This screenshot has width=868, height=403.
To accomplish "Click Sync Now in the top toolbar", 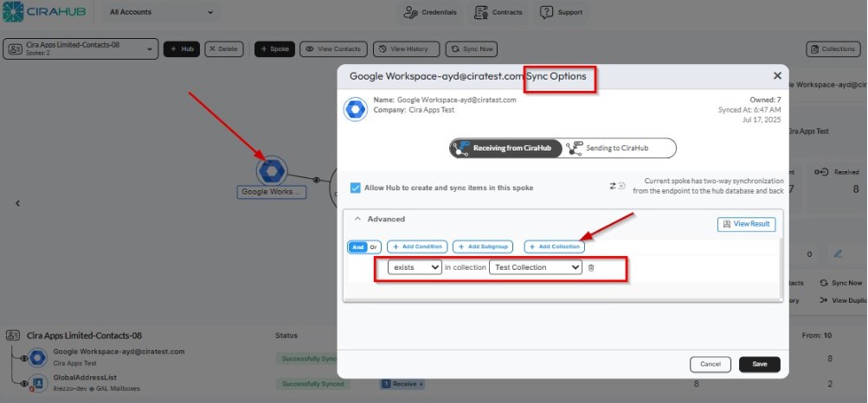I will tap(472, 49).
